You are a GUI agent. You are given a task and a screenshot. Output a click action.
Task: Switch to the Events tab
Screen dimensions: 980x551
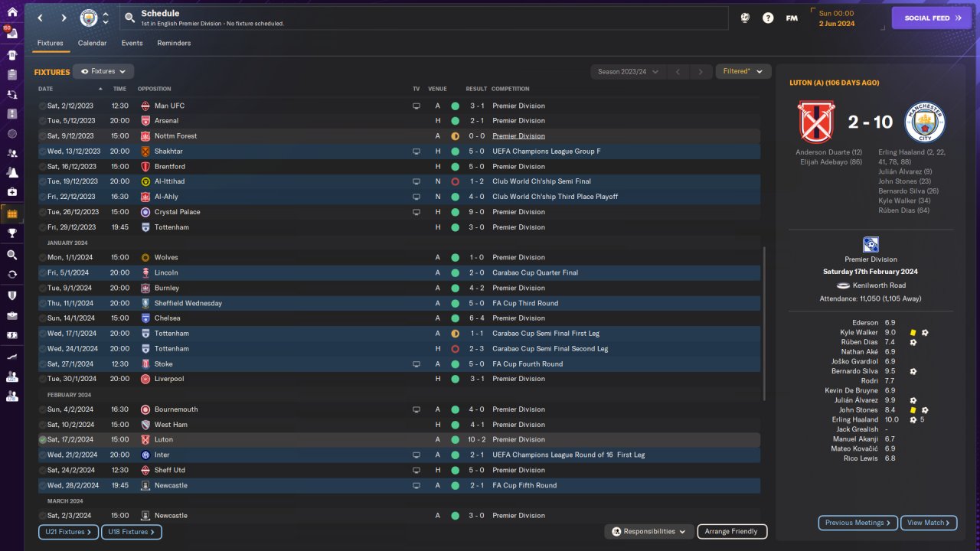132,43
